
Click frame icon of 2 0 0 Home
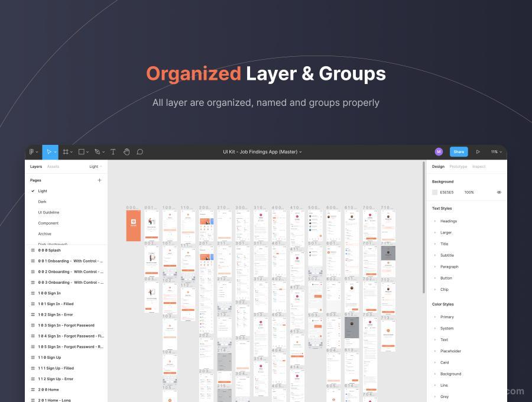pos(33,390)
